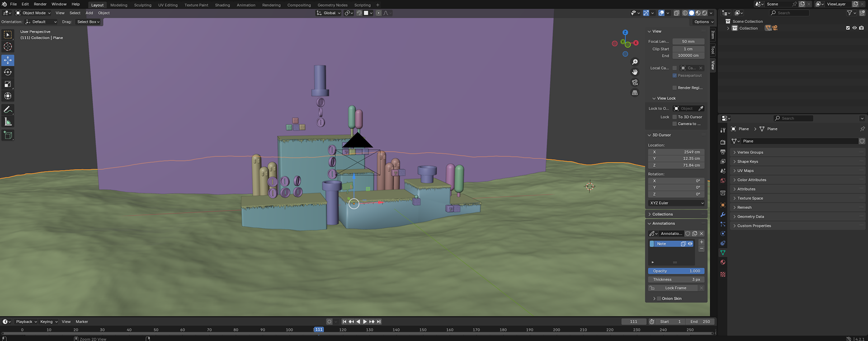Click the pan view hand icon
Image resolution: width=868 pixels, height=341 pixels.
[x=635, y=72]
